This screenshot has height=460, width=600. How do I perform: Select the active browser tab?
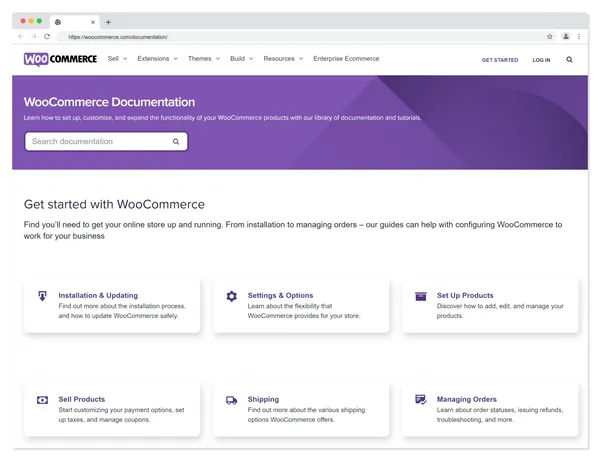75,22
